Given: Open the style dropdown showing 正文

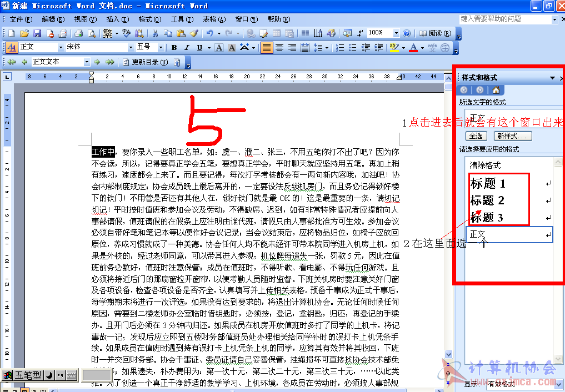Looking at the screenshot, I should pos(61,48).
